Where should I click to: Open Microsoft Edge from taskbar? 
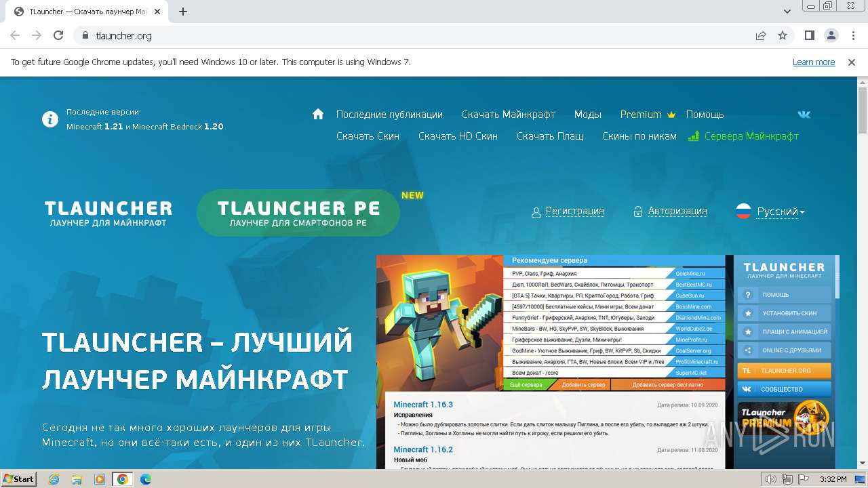[146, 479]
